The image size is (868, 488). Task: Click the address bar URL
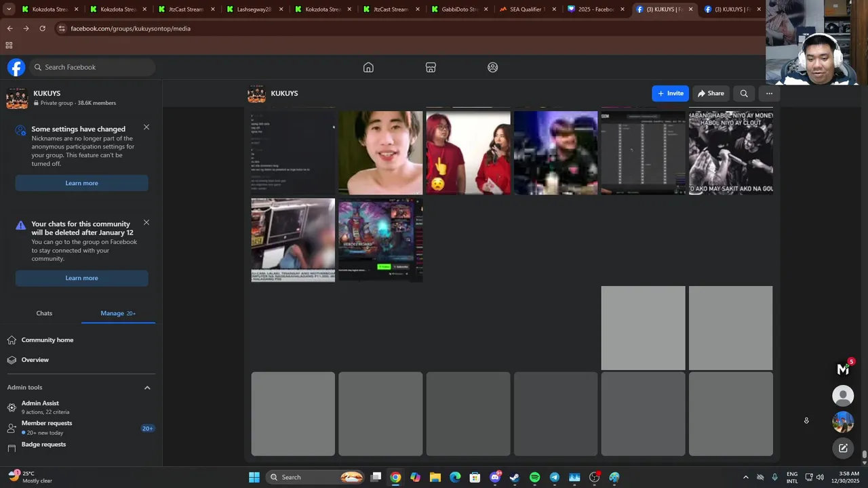[x=130, y=28]
